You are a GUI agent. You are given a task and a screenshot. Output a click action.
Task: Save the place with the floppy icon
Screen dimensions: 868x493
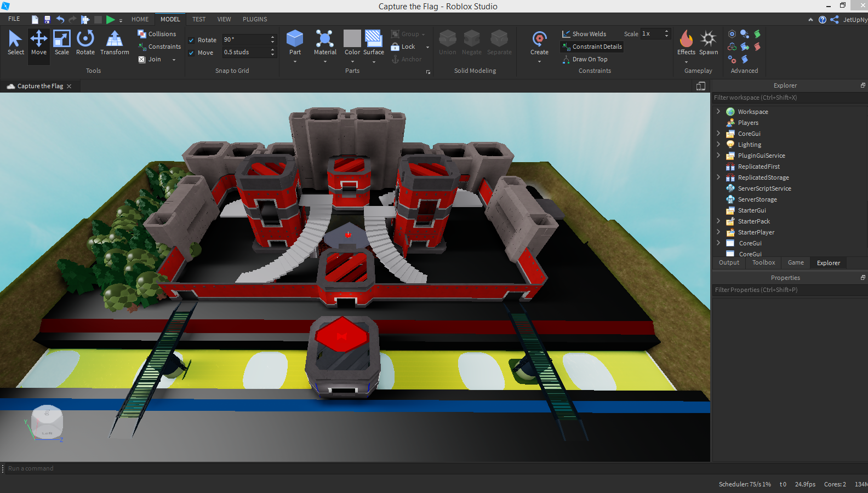47,20
